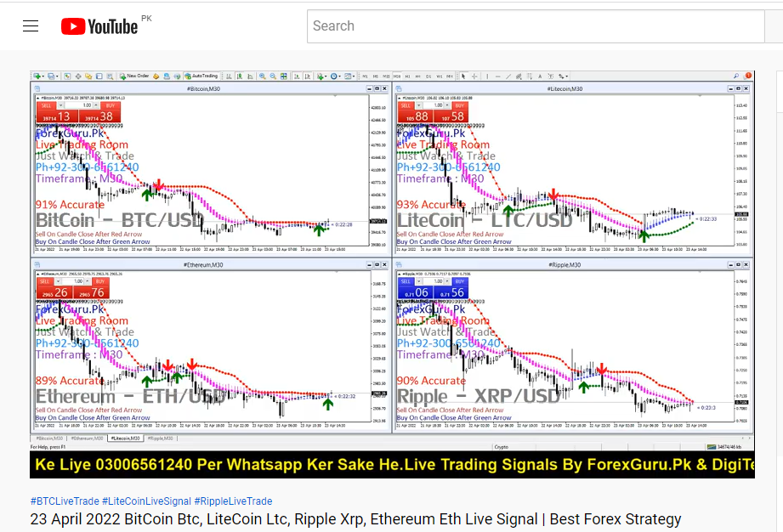Open the YouTube hamburger guide menu
Screen dimensions: 783x532
tap(31, 26)
